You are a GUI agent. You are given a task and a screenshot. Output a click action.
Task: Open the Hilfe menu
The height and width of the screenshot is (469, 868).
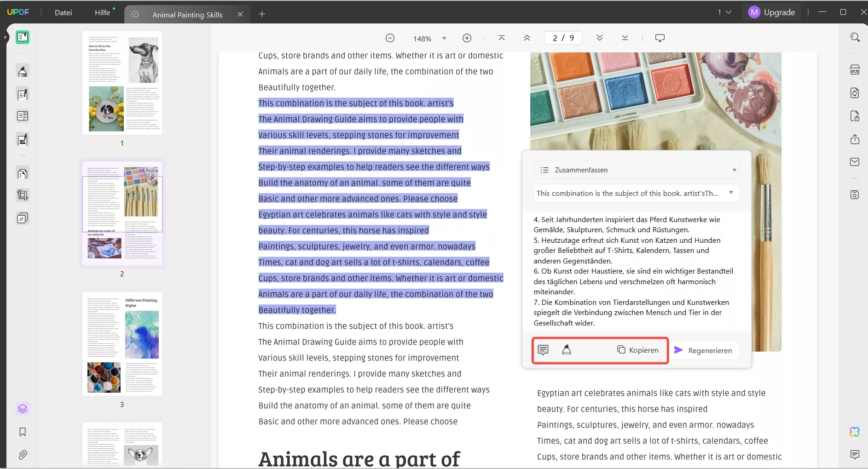(x=102, y=12)
